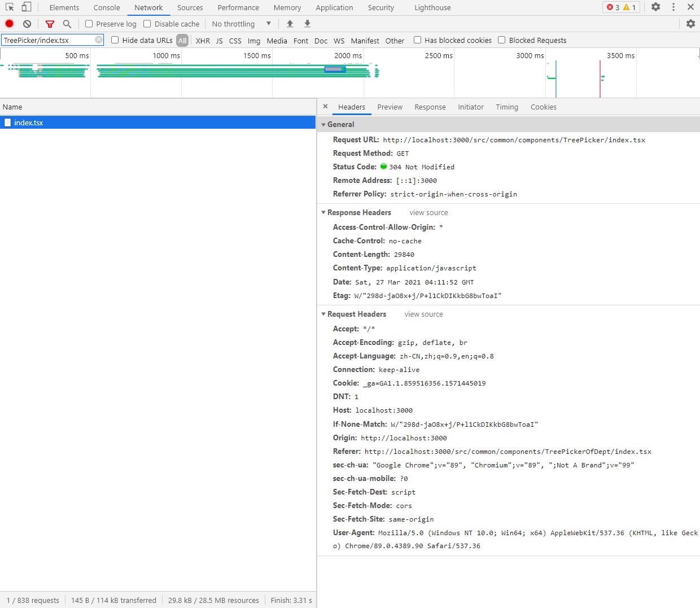Clear the network log with clear icon
This screenshot has width=700, height=608.
pos(27,24)
